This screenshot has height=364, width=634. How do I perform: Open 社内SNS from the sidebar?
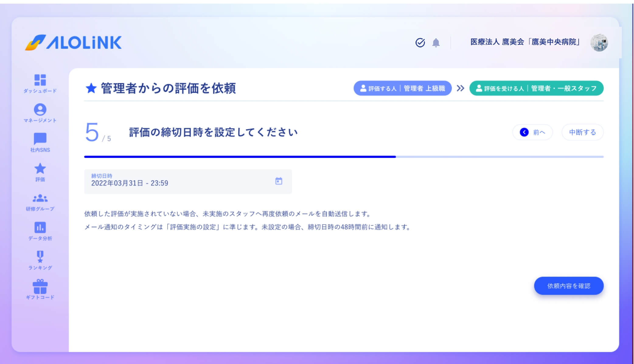(x=40, y=141)
